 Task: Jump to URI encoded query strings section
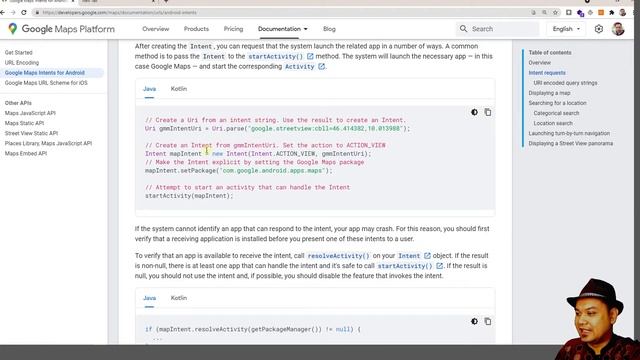(565, 83)
